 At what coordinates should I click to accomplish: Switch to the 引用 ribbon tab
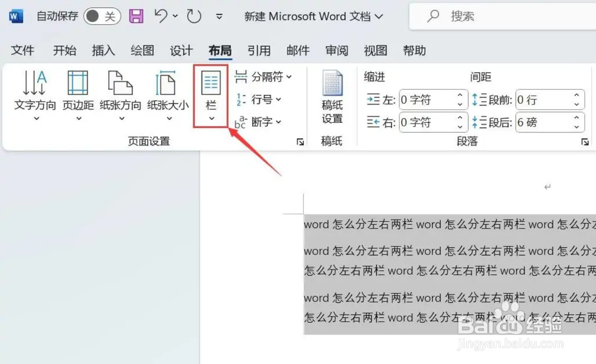[259, 50]
